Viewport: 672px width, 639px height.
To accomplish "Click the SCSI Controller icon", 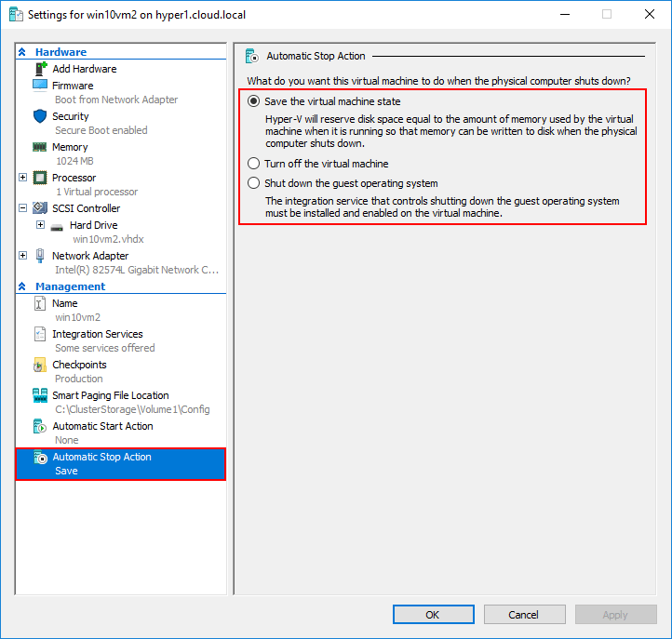I will coord(40,208).
